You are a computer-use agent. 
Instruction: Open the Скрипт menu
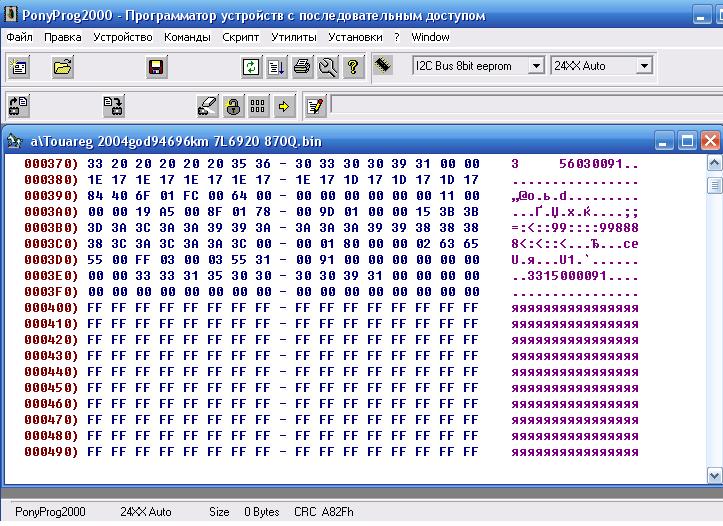(241, 37)
